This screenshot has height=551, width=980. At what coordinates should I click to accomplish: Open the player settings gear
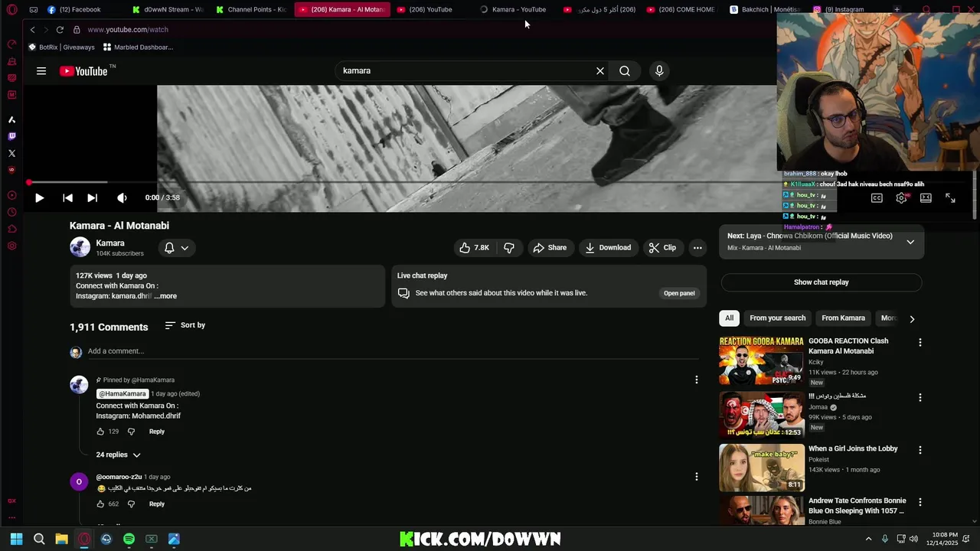[x=901, y=198]
